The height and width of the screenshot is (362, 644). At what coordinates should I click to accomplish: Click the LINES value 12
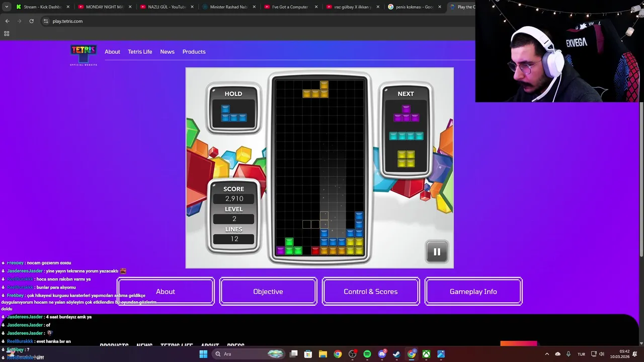point(234,239)
